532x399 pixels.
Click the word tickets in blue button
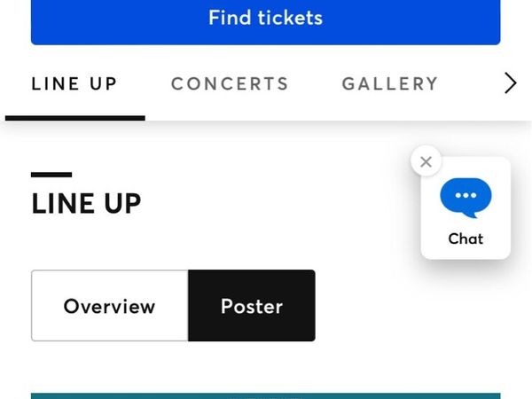tap(290, 18)
